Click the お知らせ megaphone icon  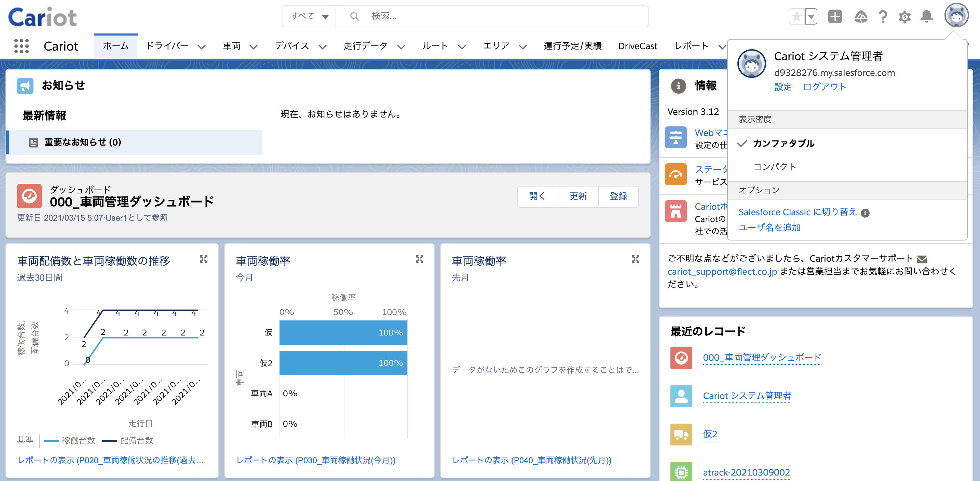coord(25,86)
